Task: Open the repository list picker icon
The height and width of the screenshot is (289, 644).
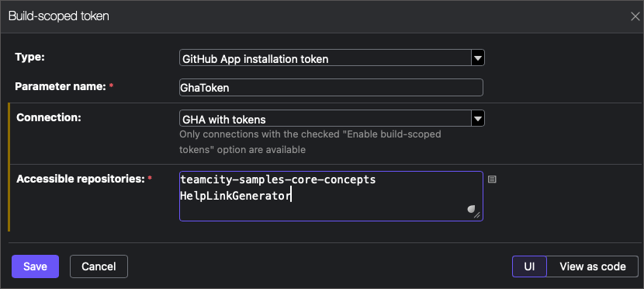Action: [492, 179]
